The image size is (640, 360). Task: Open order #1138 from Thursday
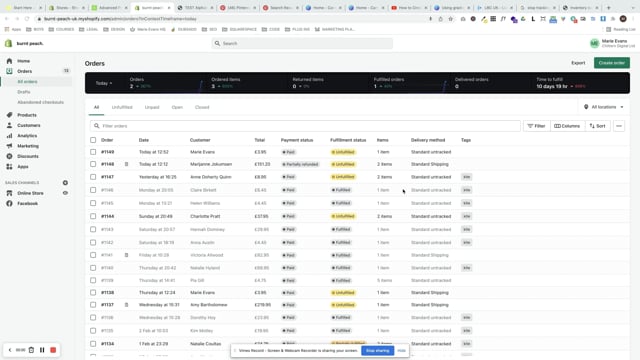[x=108, y=293]
